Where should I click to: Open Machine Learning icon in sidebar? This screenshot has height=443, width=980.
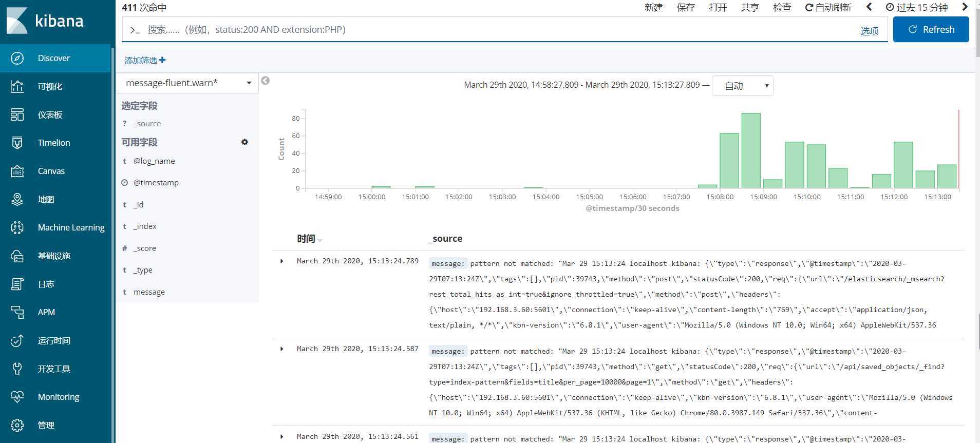17,227
